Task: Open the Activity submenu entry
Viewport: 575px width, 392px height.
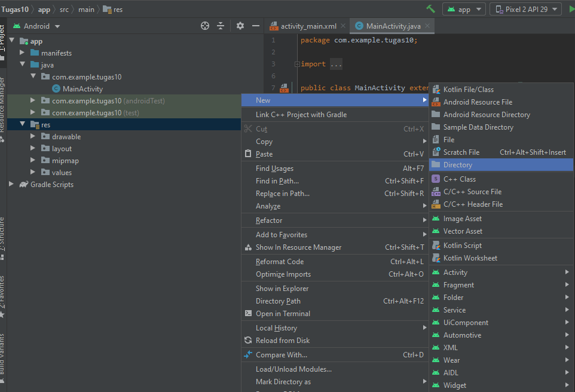Action: coord(501,272)
